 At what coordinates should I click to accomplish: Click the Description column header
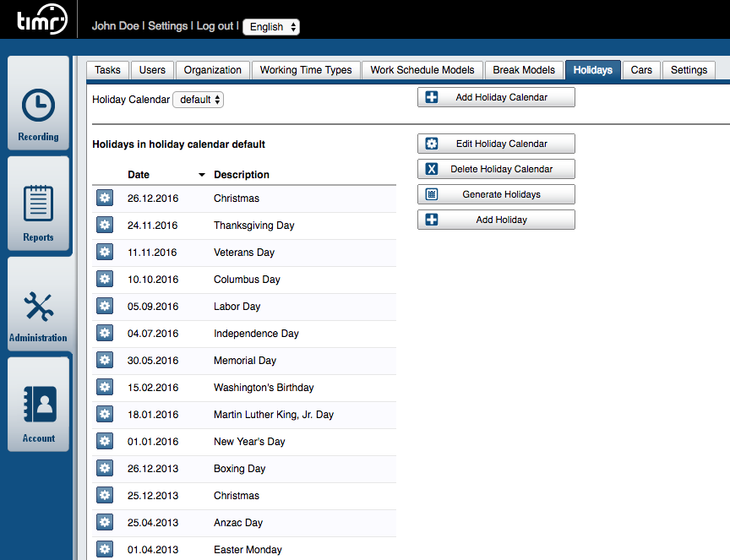tap(242, 175)
